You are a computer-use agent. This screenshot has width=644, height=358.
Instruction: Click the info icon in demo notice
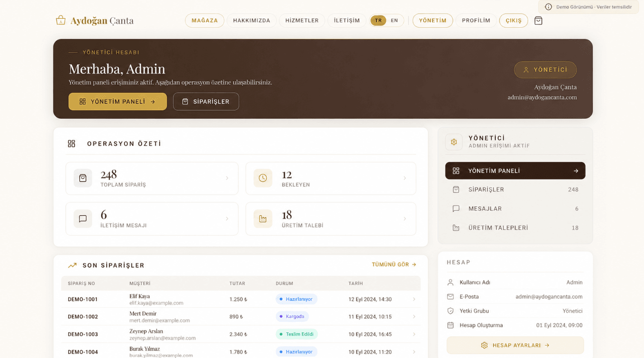(x=548, y=7)
